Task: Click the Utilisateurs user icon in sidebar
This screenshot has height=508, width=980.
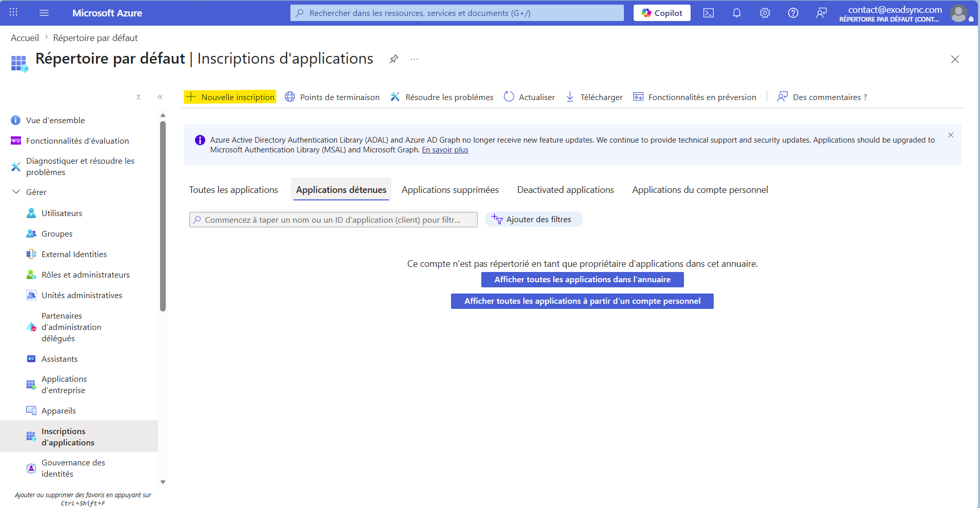Action: tap(31, 213)
